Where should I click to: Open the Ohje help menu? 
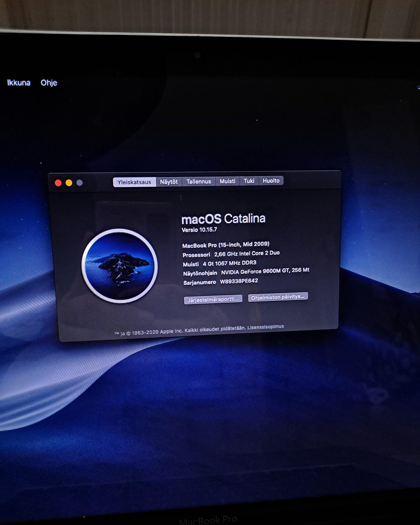click(x=49, y=83)
